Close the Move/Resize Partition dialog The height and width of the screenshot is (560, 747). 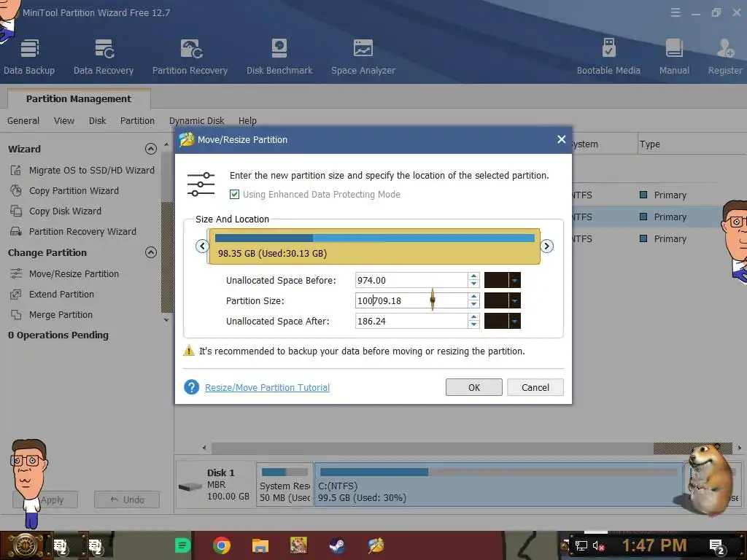pyautogui.click(x=561, y=139)
